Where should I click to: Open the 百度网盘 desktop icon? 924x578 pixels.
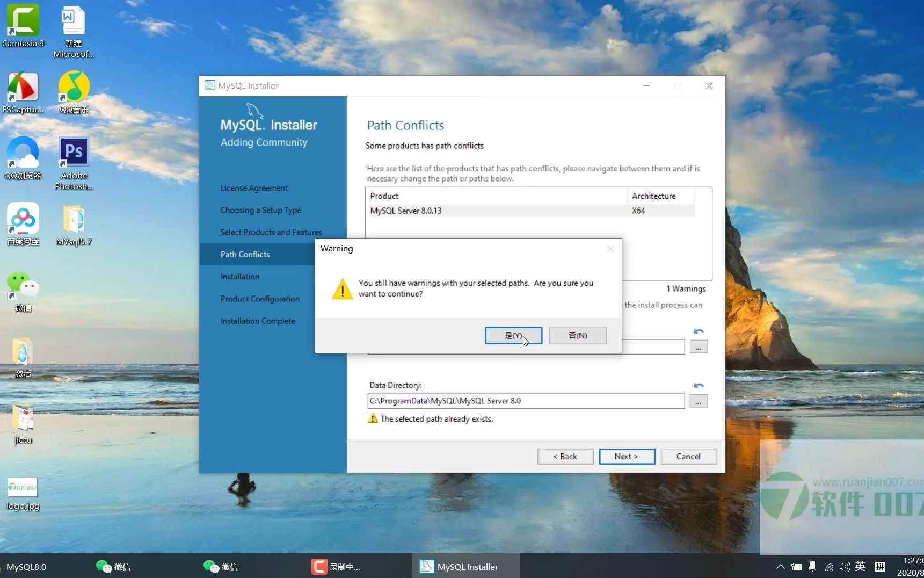click(23, 225)
